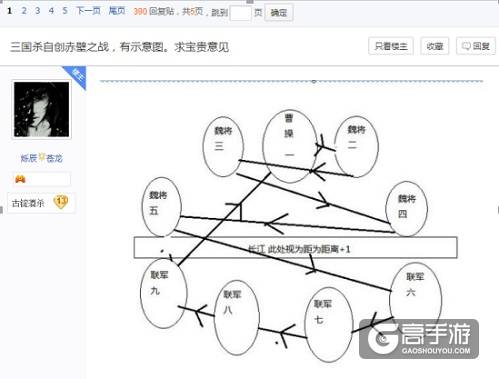The height and width of the screenshot is (379, 499).
Task: Bookmark the thread with 收藏 button
Action: [x=435, y=46]
